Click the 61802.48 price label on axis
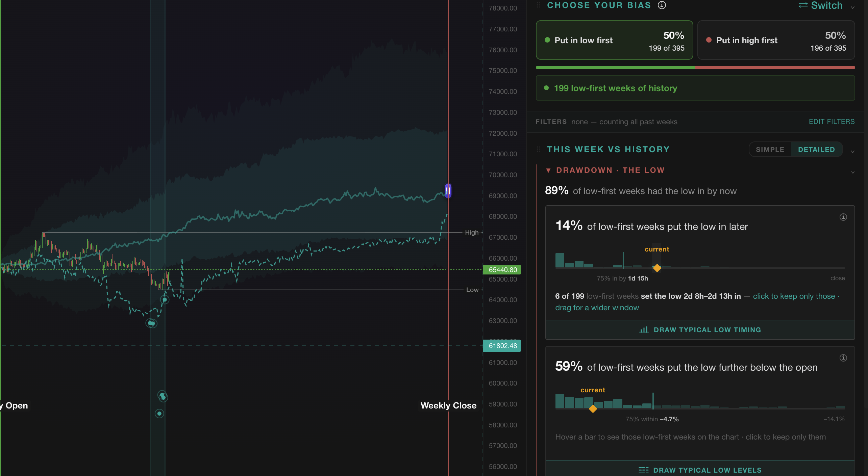Image resolution: width=868 pixels, height=476 pixels. click(502, 346)
